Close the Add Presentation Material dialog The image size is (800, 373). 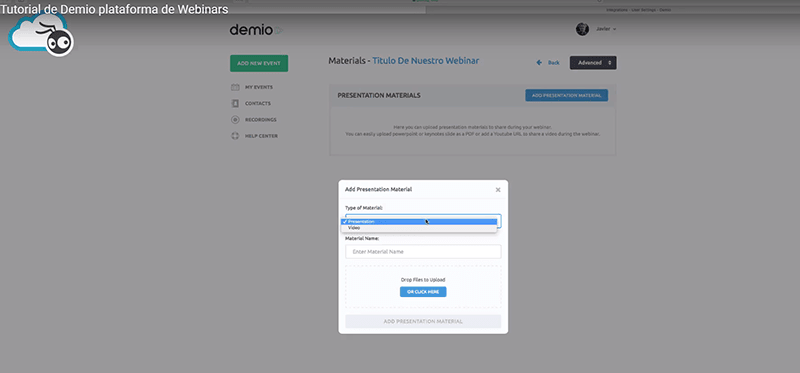coord(498,190)
